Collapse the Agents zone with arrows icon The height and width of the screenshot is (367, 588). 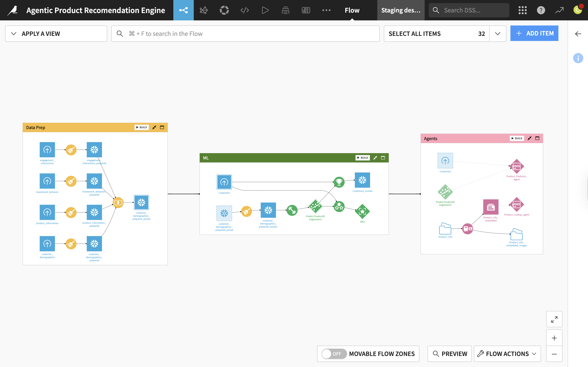pyautogui.click(x=529, y=138)
